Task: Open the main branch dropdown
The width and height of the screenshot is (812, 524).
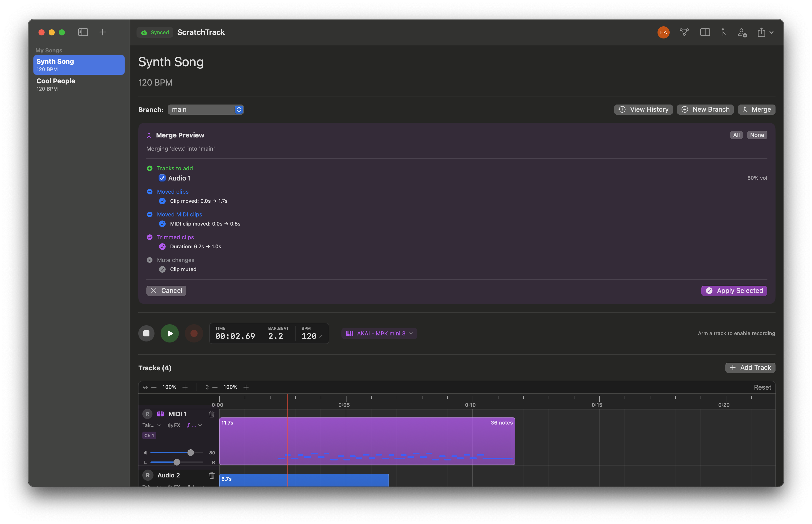Action: [x=206, y=109]
